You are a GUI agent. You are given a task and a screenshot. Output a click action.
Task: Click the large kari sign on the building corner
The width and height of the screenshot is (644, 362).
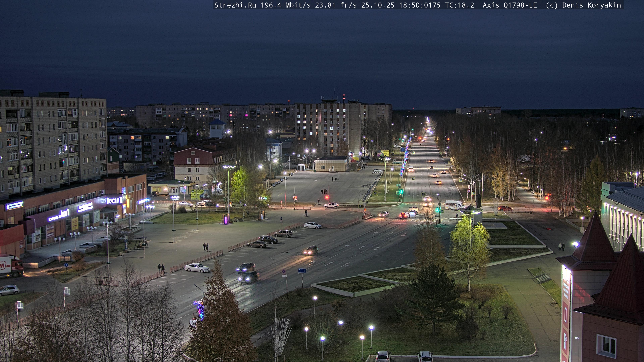[x=114, y=200]
